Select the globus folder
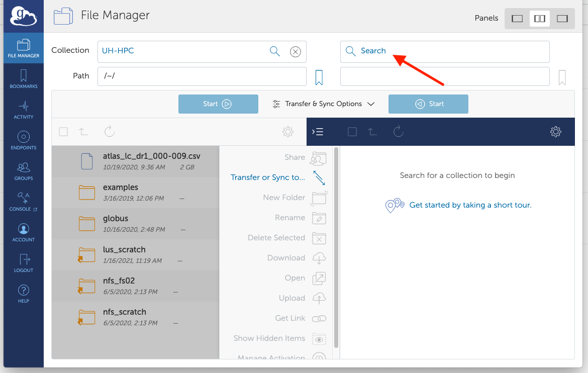588x373 pixels. (x=135, y=224)
